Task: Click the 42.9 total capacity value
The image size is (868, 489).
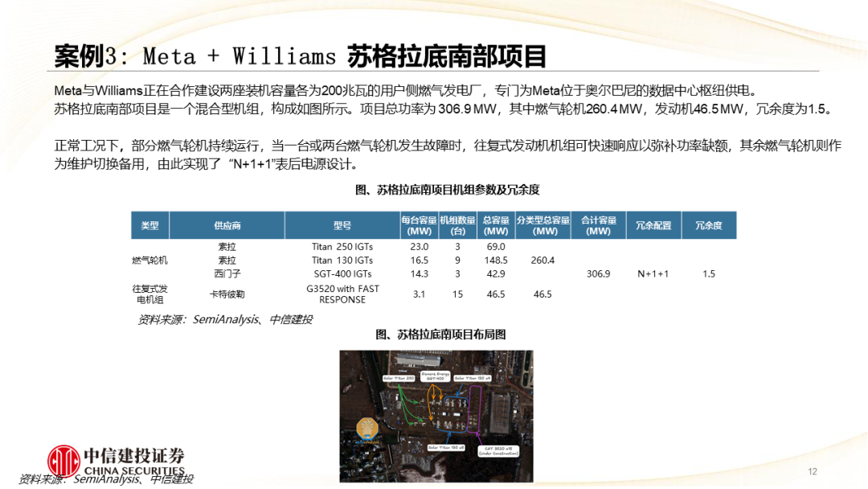Action: pos(495,274)
